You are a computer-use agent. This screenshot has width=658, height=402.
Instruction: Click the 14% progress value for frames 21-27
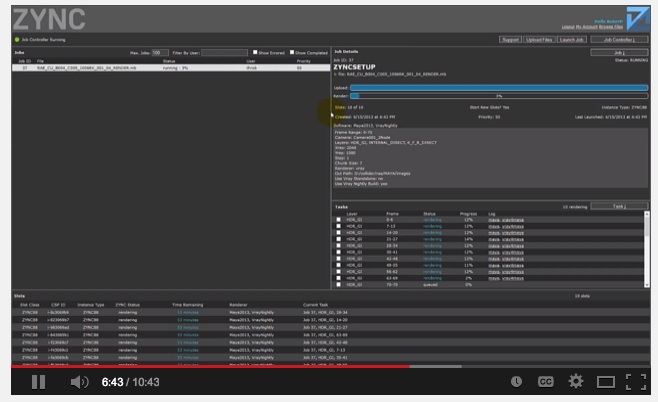pyautogui.click(x=468, y=239)
